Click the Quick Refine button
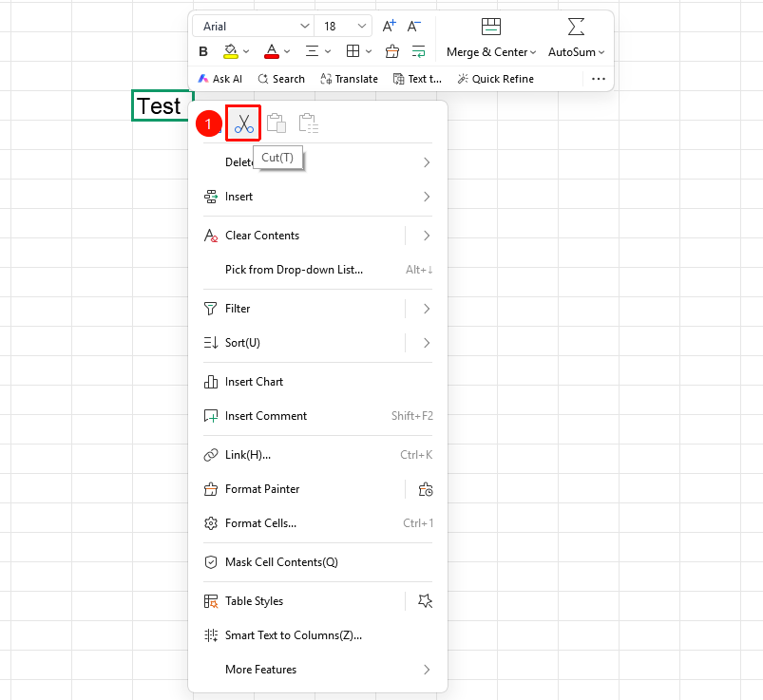This screenshot has height=700, width=763. tap(496, 79)
